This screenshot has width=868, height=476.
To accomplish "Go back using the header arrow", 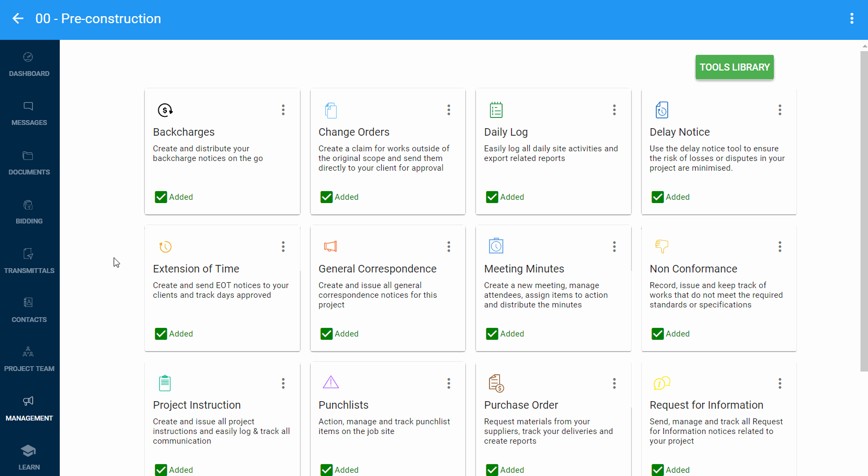I will (18, 19).
